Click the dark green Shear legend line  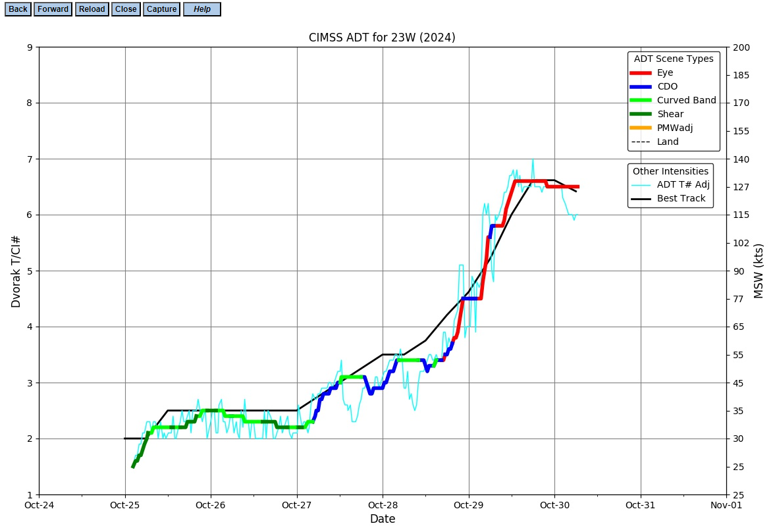[641, 114]
